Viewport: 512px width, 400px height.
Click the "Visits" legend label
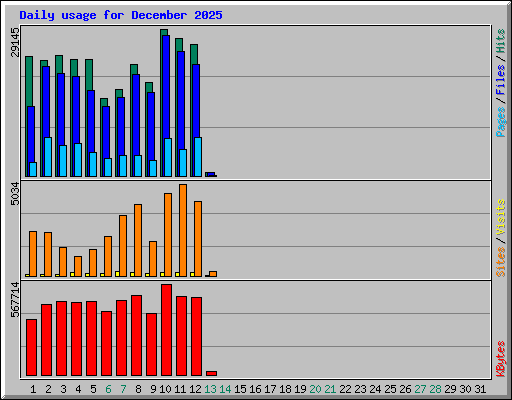[x=501, y=217]
